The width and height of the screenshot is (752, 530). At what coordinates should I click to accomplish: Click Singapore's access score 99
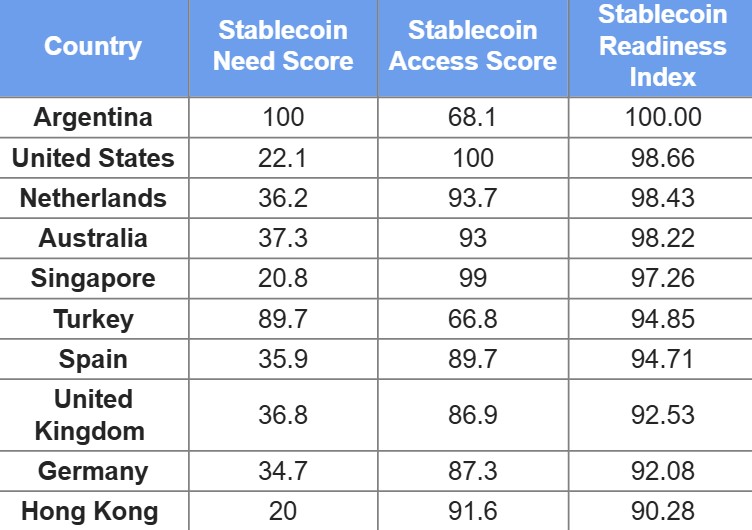473,278
